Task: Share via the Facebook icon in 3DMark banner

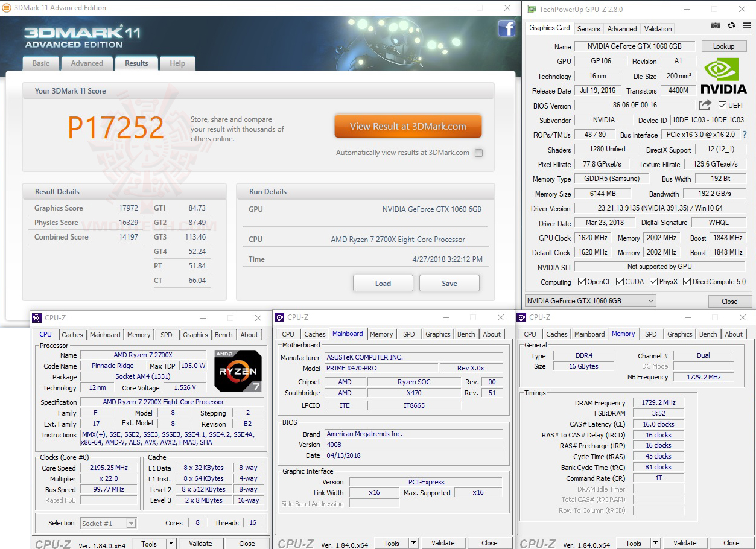Action: coord(507,28)
